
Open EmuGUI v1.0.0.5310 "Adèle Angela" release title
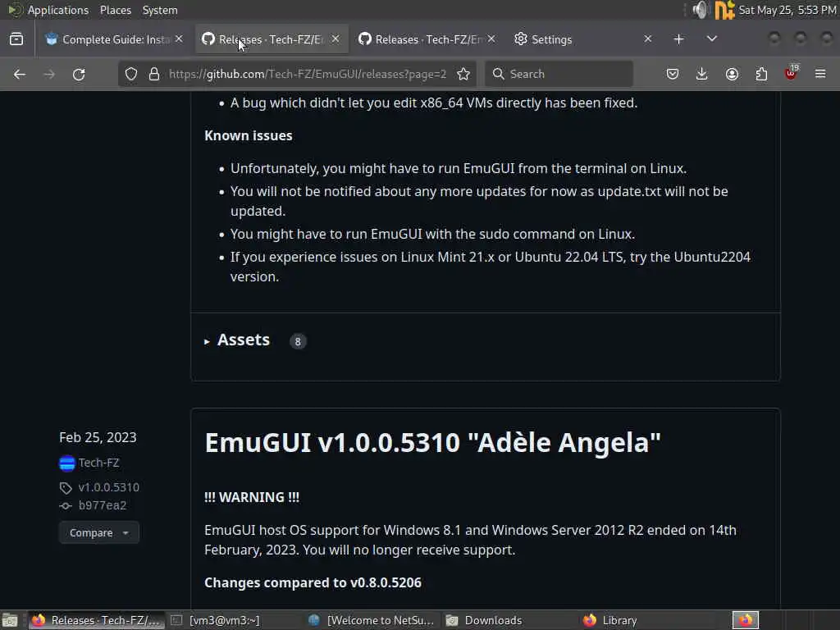pos(432,442)
